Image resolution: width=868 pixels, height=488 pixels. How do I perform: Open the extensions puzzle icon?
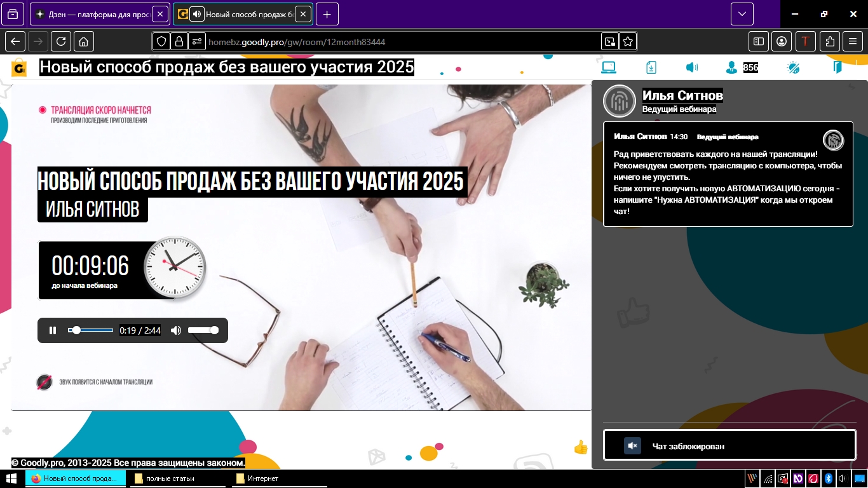pyautogui.click(x=830, y=42)
